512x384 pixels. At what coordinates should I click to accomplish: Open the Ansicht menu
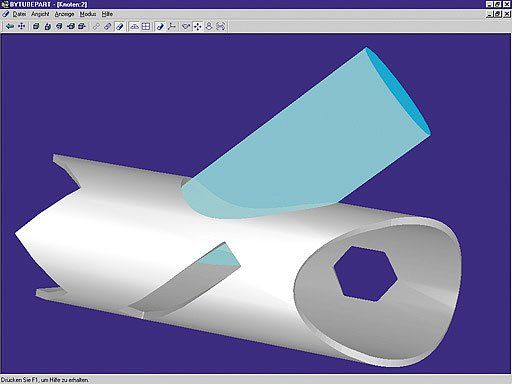pos(40,14)
